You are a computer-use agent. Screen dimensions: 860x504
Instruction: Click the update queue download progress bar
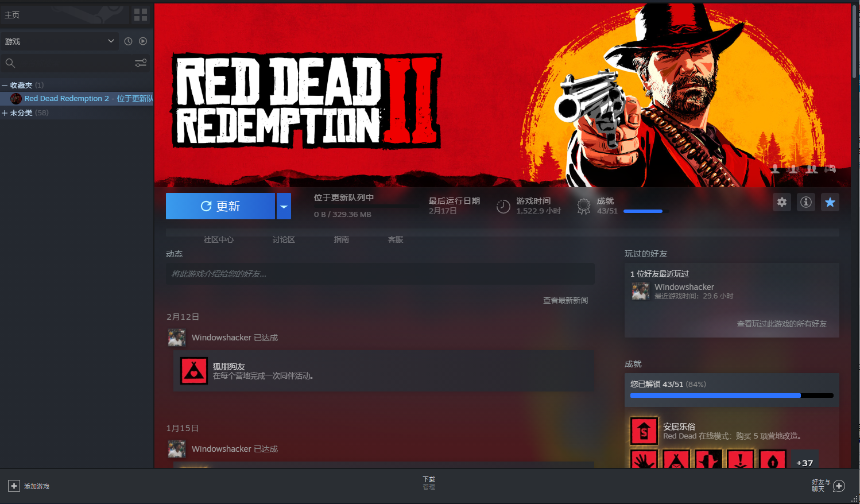click(366, 206)
